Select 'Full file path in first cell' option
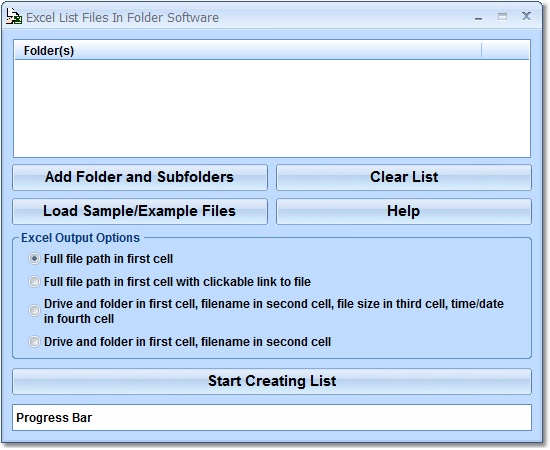550x450 pixels. coord(34,259)
